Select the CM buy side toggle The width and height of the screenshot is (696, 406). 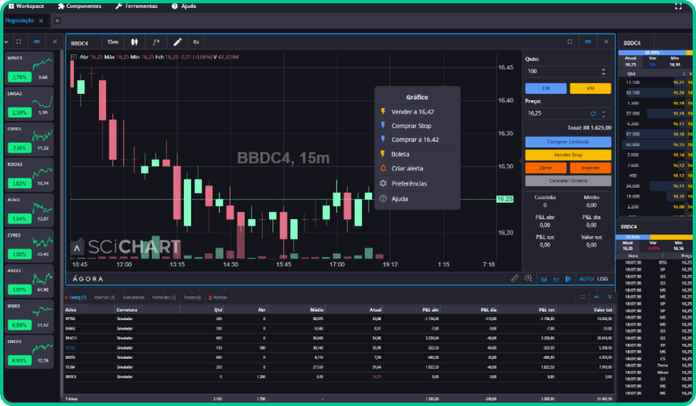tap(546, 88)
